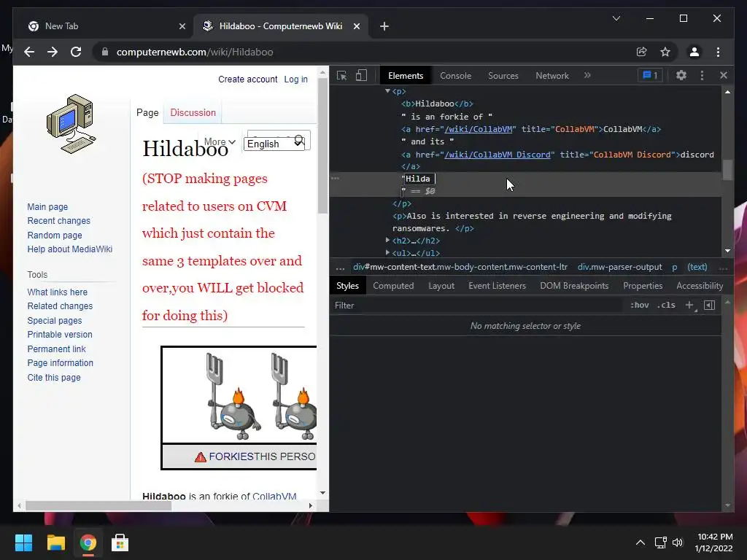
Task: Show more DevTools tabs chevron
Action: click(587, 75)
